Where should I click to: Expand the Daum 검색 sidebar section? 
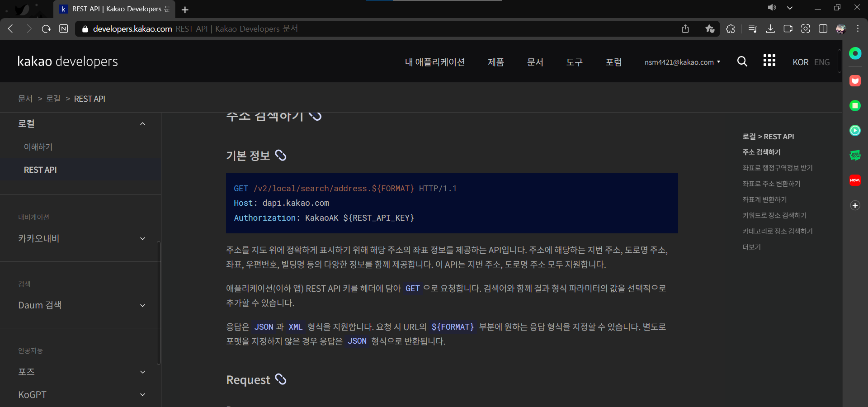tap(142, 306)
